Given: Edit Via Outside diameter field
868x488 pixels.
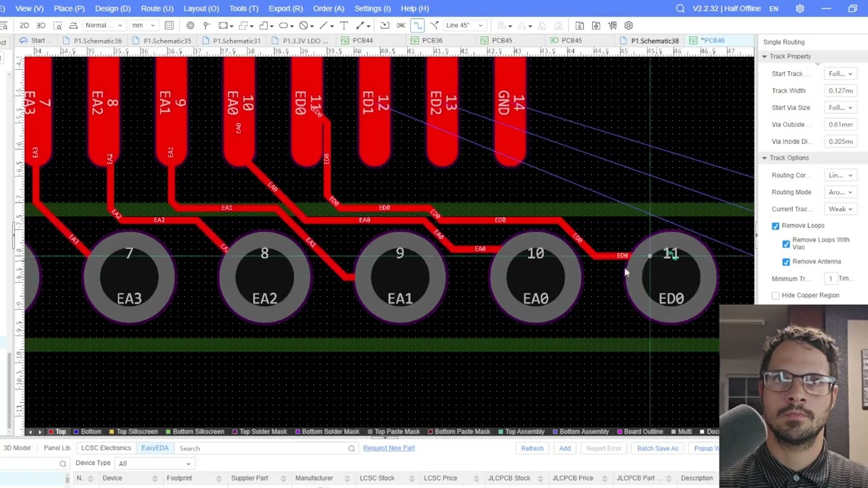Looking at the screenshot, I should 840,125.
